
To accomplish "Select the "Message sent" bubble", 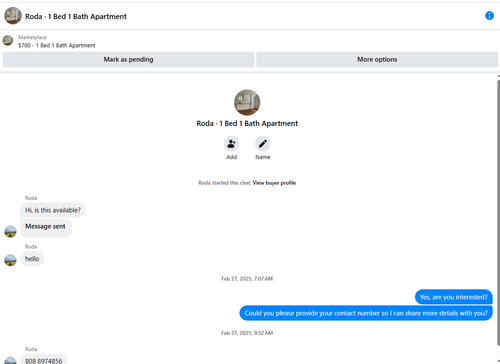I will [46, 228].
